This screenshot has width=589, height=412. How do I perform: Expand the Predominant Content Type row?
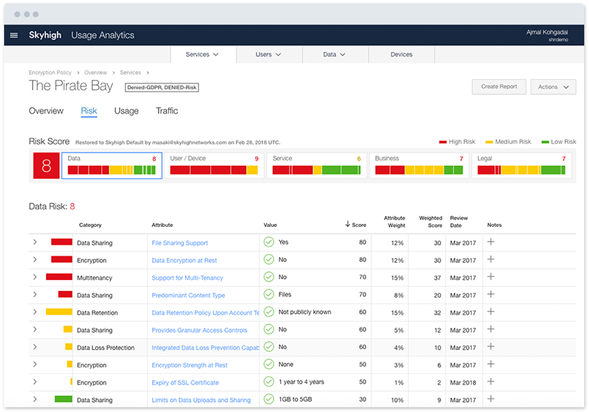[35, 294]
